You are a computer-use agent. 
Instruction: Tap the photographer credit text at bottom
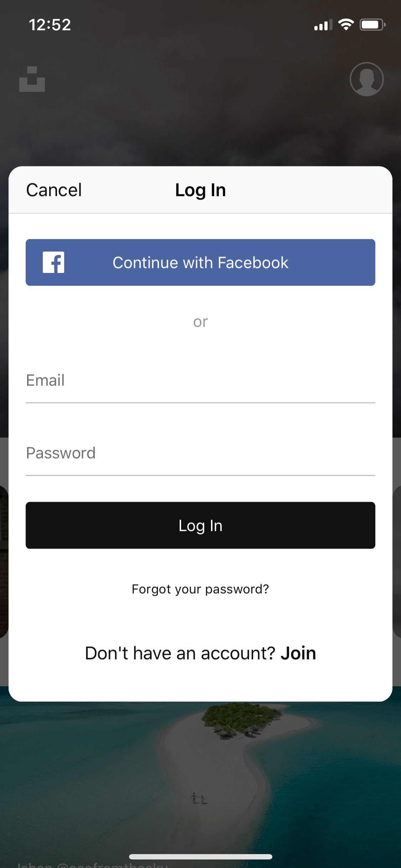(x=92, y=865)
